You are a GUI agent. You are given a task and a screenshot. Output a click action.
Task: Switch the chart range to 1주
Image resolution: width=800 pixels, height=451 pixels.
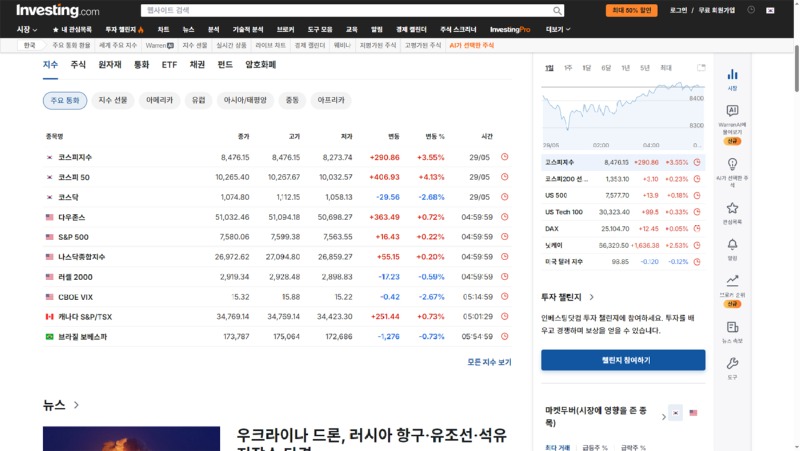tap(568, 68)
